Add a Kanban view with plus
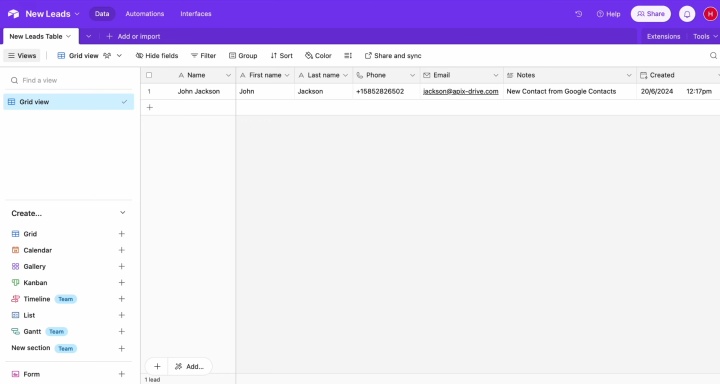This screenshot has width=720, height=384. (x=122, y=282)
